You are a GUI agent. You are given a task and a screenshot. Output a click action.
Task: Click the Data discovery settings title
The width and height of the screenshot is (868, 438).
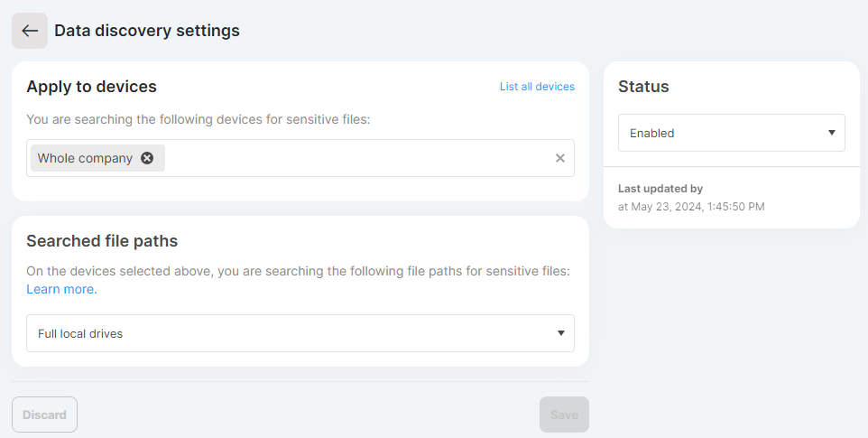click(147, 31)
